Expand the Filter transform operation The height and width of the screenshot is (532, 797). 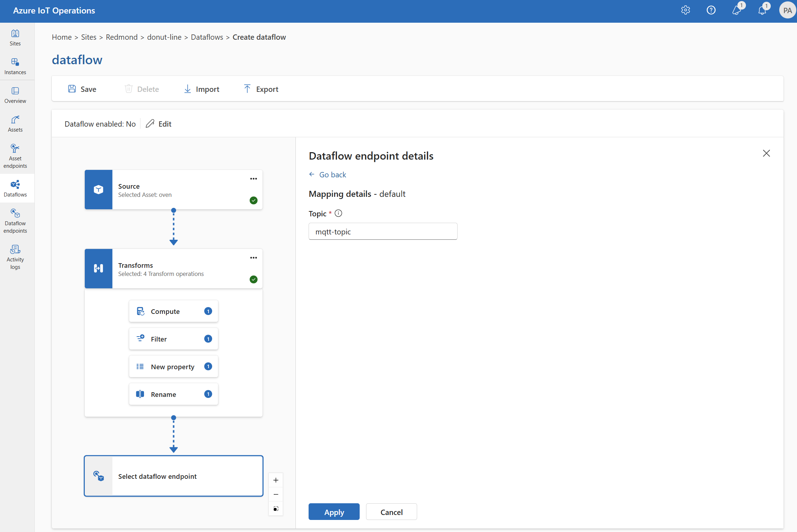[173, 338]
